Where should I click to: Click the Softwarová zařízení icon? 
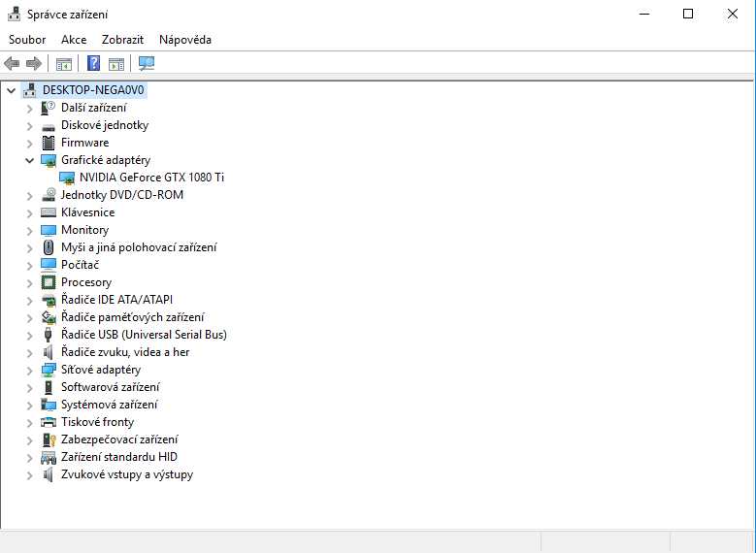pos(49,387)
